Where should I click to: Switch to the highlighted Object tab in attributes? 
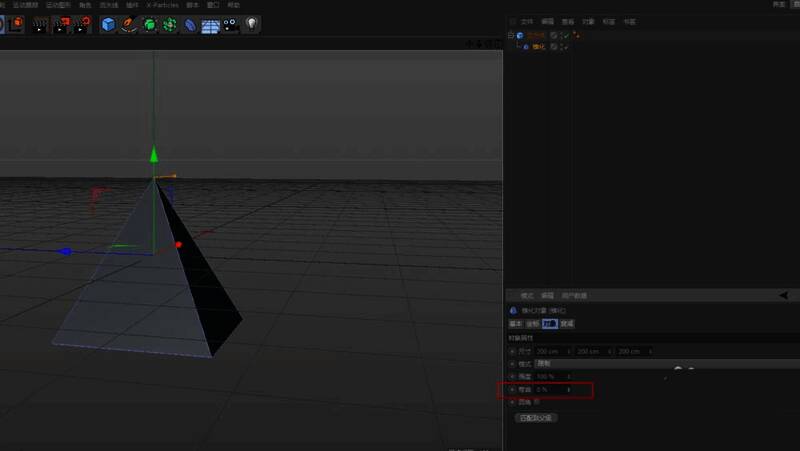click(549, 324)
